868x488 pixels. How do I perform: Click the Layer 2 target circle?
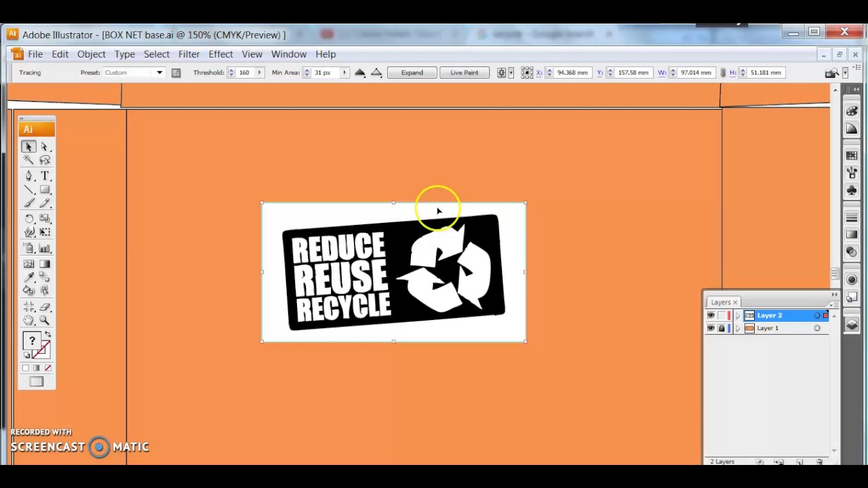[817, 315]
